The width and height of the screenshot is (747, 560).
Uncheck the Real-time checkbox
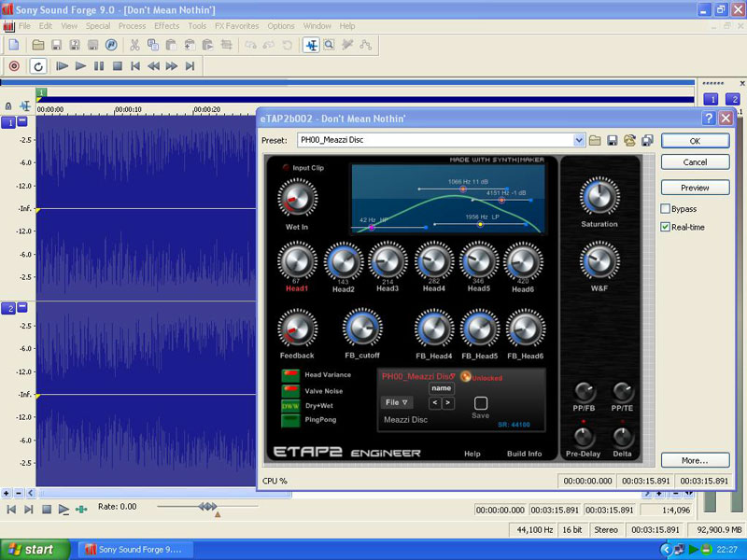[x=666, y=227]
